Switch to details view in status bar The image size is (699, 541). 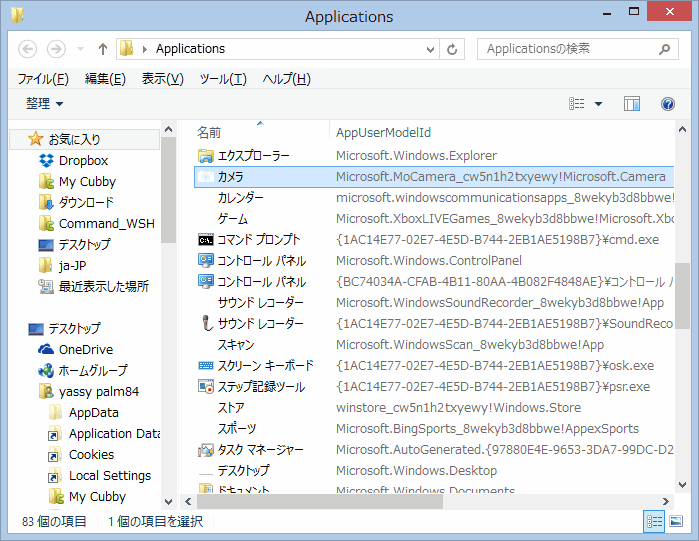[x=654, y=521]
